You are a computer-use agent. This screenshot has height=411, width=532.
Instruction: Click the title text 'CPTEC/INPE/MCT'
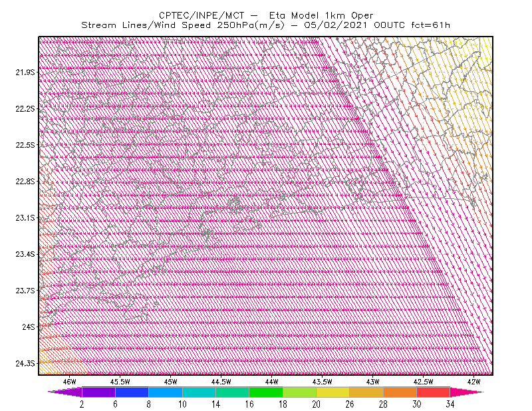coord(201,15)
